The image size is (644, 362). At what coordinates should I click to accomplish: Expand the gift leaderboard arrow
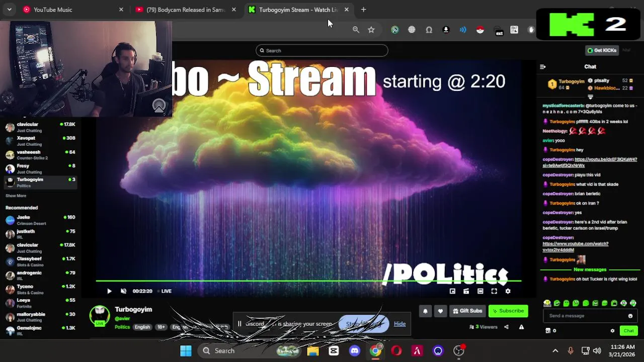click(590, 97)
